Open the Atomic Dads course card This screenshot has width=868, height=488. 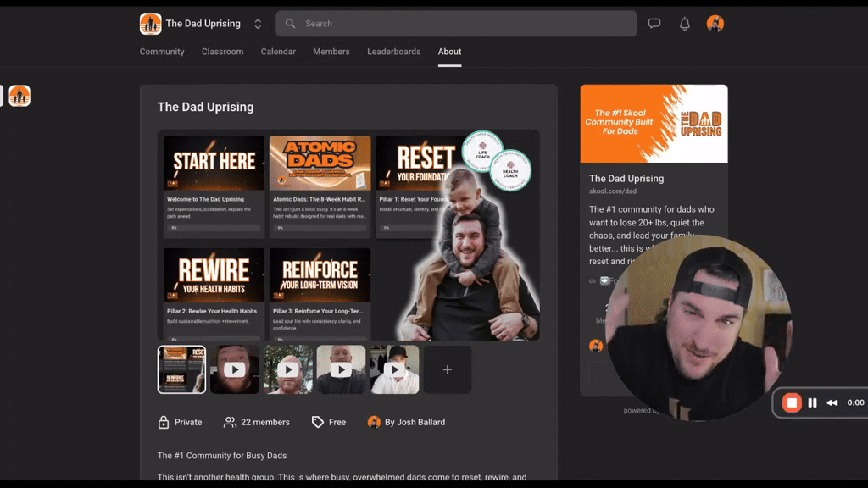[320, 186]
